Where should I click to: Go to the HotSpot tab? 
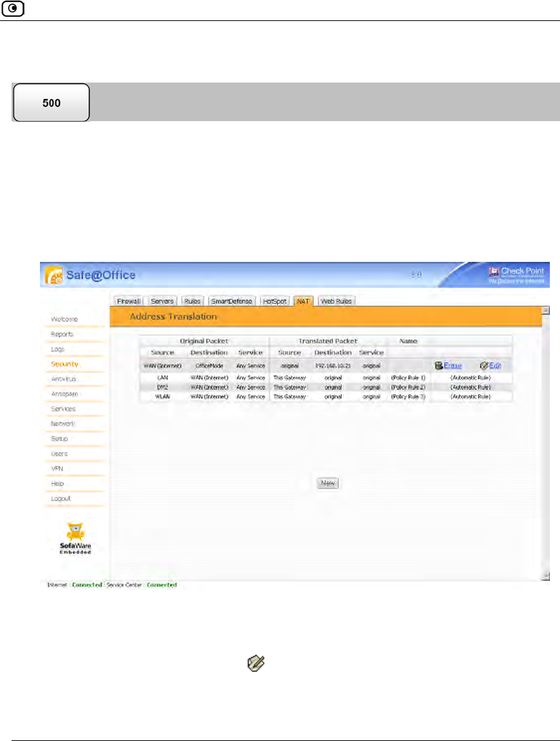tap(275, 301)
